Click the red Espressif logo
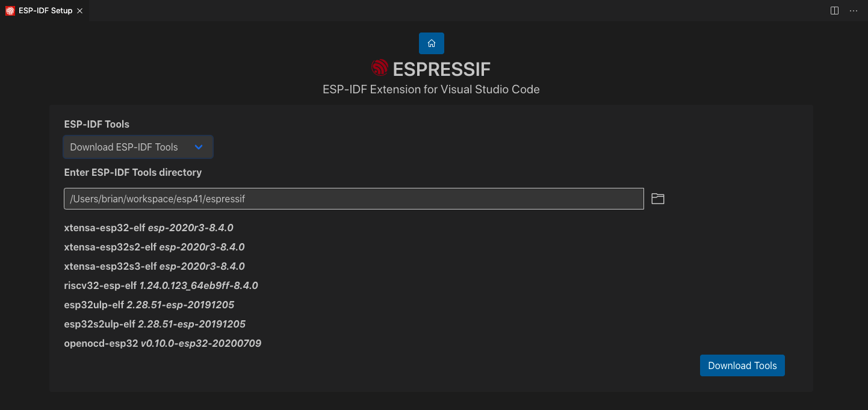This screenshot has height=410, width=868. click(379, 67)
